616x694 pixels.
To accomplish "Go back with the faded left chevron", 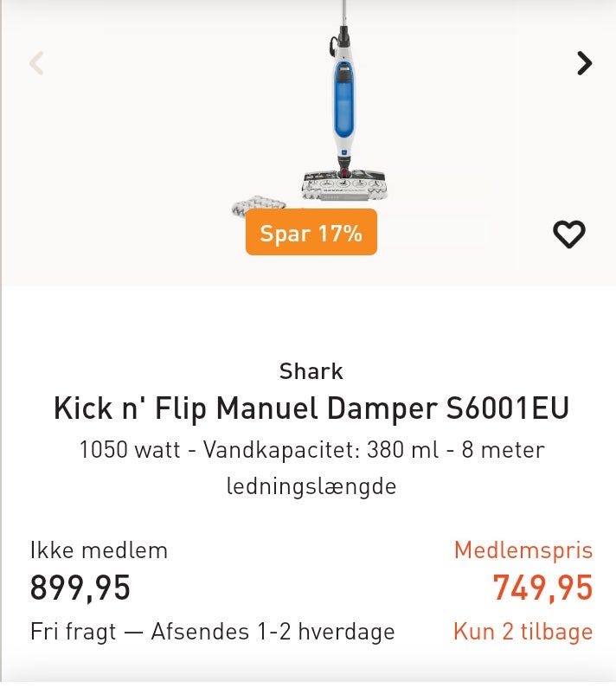I will [36, 63].
